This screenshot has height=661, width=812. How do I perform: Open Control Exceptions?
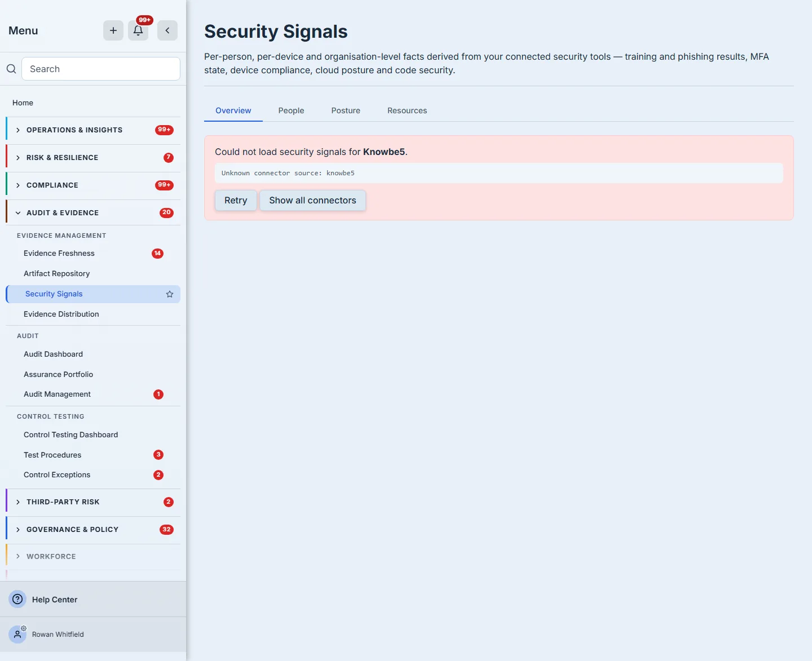click(x=93, y=475)
